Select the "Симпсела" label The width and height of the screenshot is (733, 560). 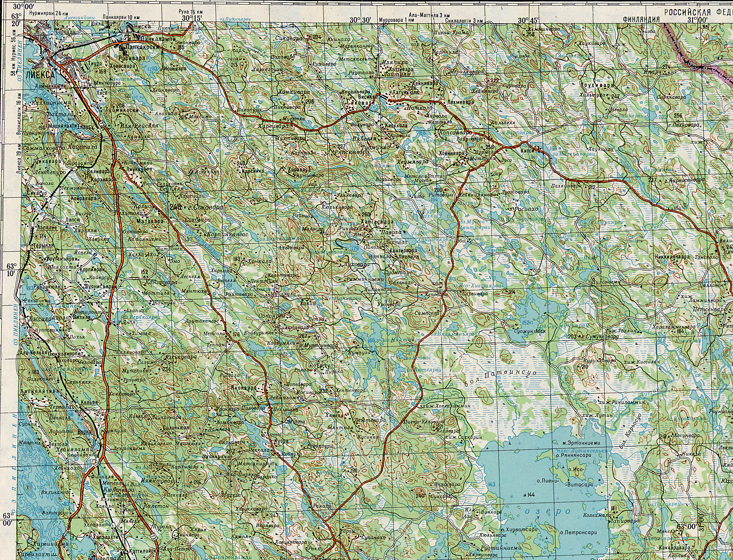click(427, 314)
